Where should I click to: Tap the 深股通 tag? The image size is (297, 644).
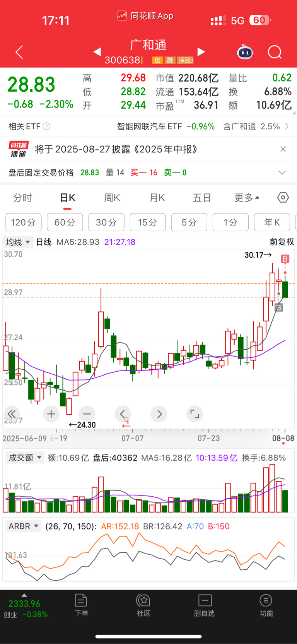click(186, 60)
